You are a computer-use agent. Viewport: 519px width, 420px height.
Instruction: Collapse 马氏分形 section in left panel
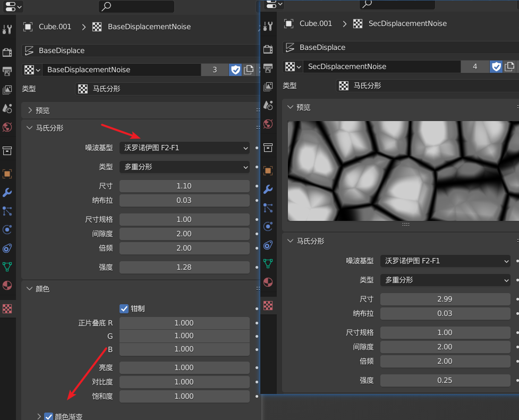coord(29,128)
